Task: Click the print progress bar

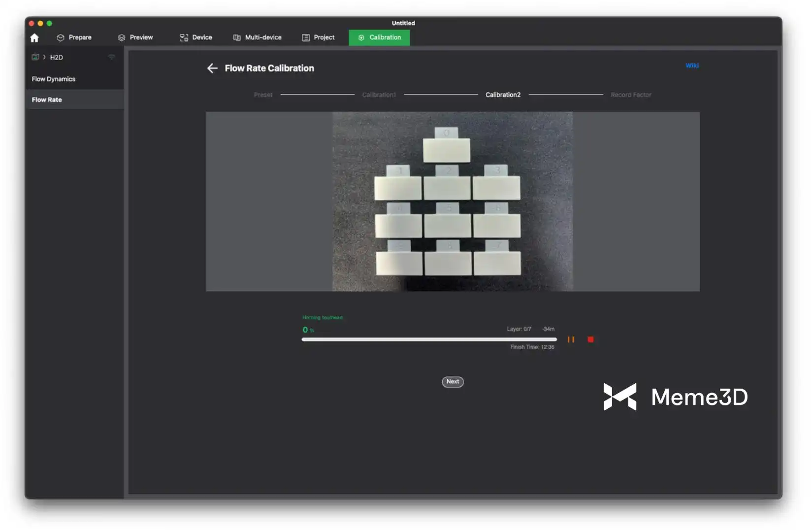Action: point(429,339)
